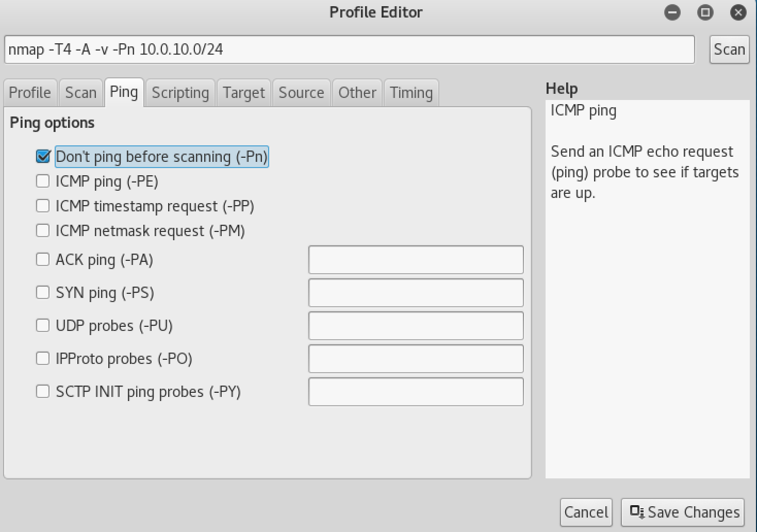This screenshot has width=757, height=532.
Task: Focus the ACK ping port field
Action: pyautogui.click(x=416, y=259)
